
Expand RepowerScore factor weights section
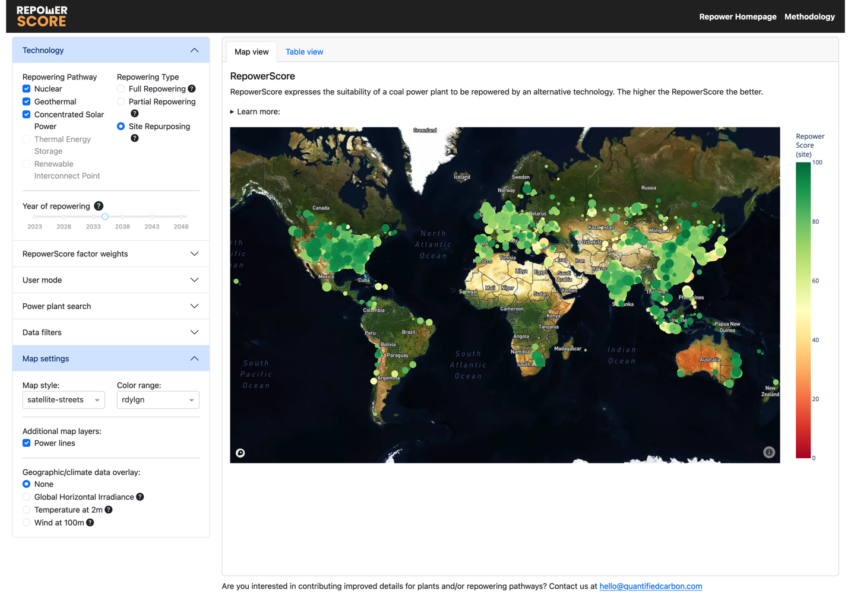pyautogui.click(x=111, y=254)
